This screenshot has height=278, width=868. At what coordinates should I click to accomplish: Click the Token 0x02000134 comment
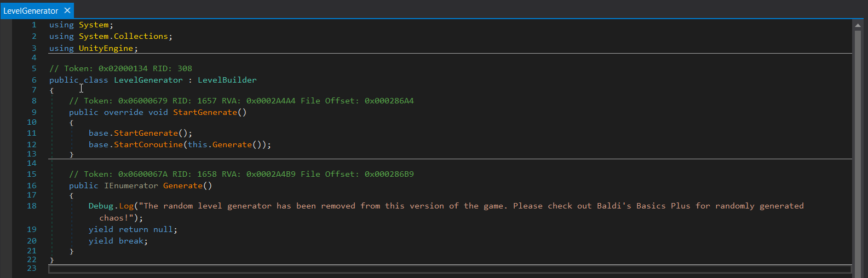coord(120,68)
